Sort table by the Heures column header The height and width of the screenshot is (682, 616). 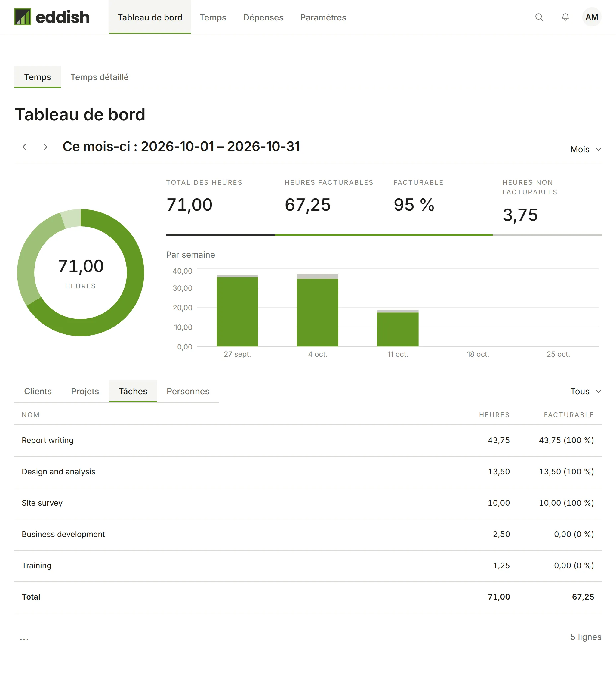pos(494,415)
